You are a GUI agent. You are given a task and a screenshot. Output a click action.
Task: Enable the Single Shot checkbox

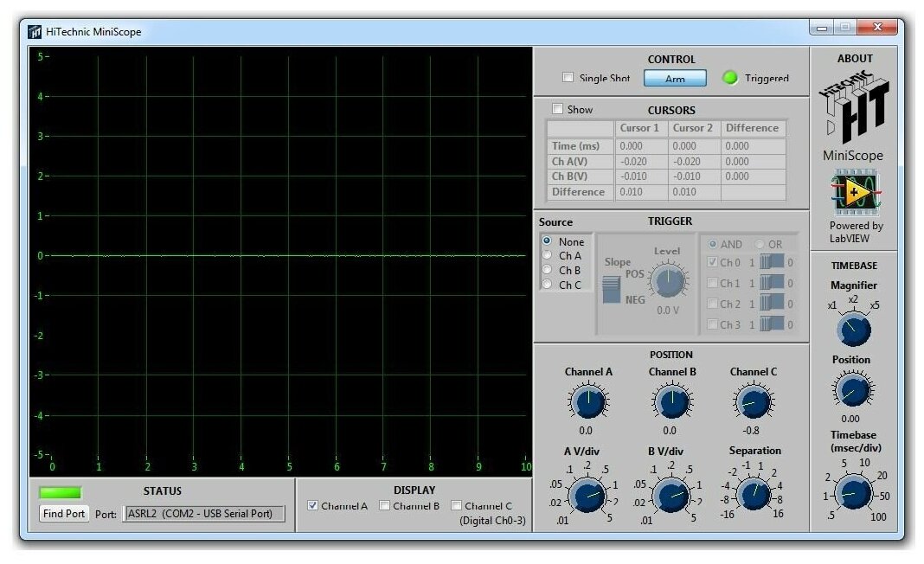tap(568, 77)
